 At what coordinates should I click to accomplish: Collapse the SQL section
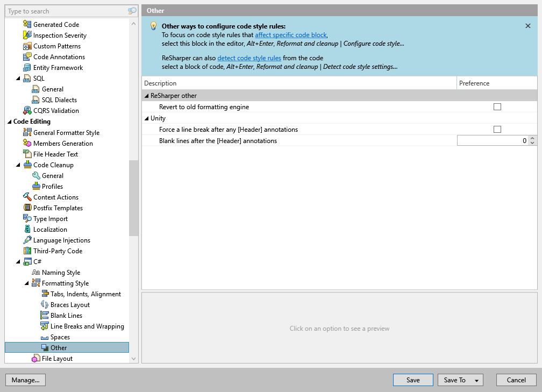[18, 78]
